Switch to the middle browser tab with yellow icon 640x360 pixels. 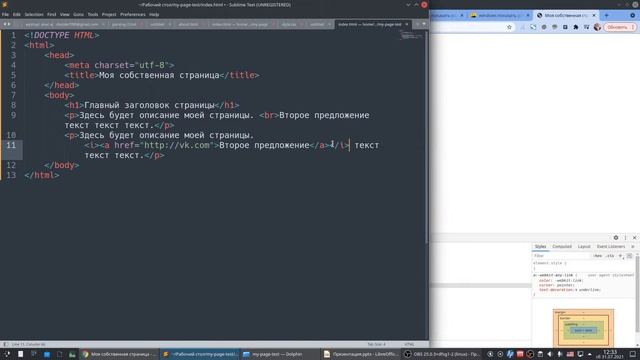[x=499, y=15]
